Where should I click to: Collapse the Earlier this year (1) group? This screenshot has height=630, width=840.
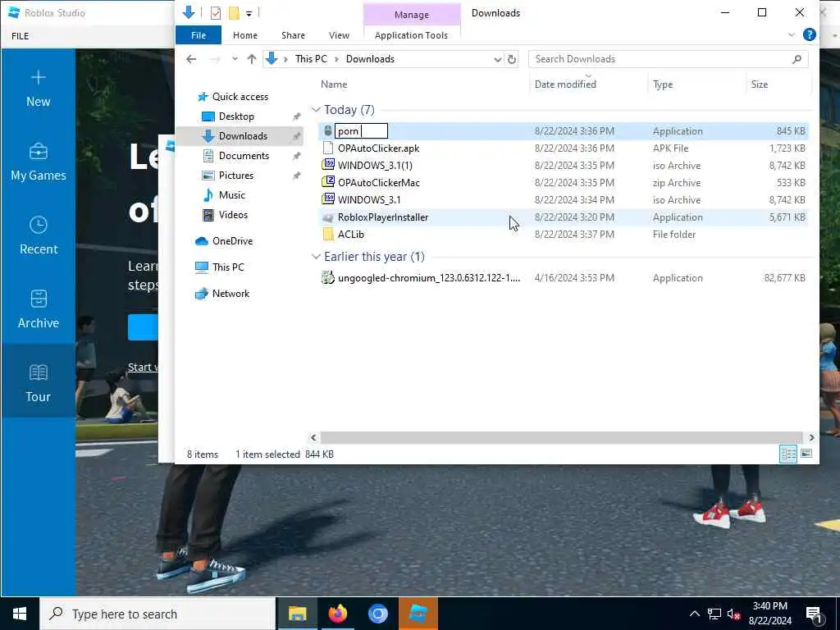coord(316,257)
